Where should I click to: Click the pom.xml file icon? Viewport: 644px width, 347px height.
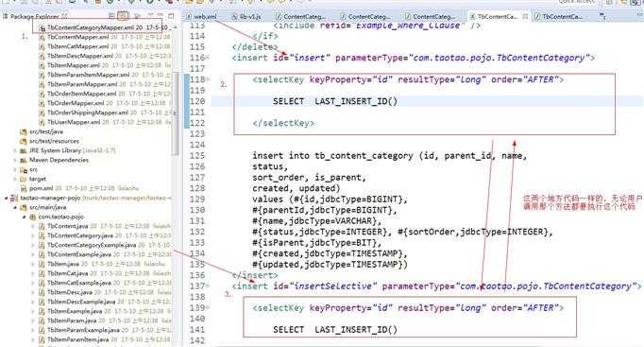24,188
